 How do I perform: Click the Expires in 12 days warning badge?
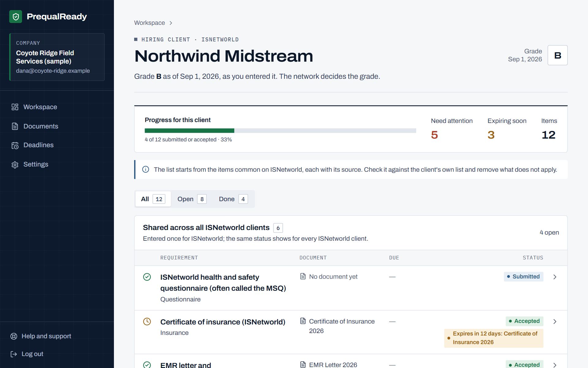(x=494, y=338)
